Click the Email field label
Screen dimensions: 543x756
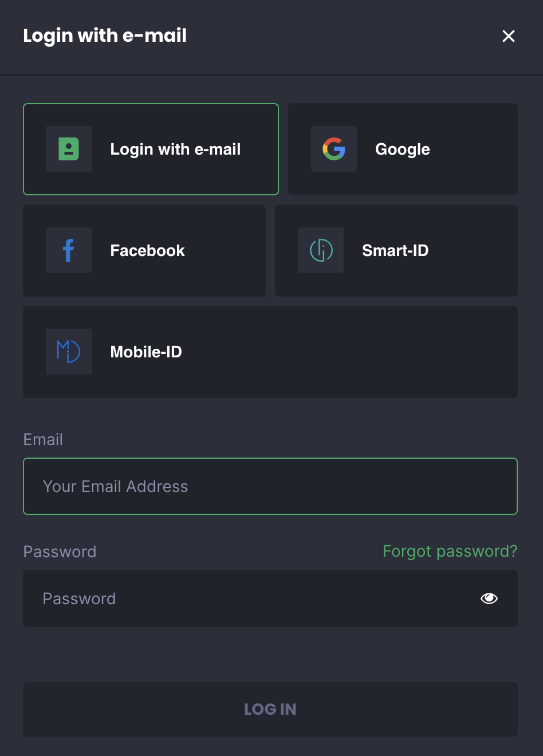(43, 439)
